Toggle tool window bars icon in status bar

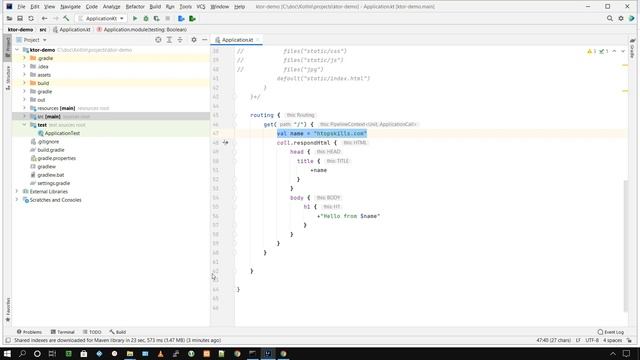8,340
